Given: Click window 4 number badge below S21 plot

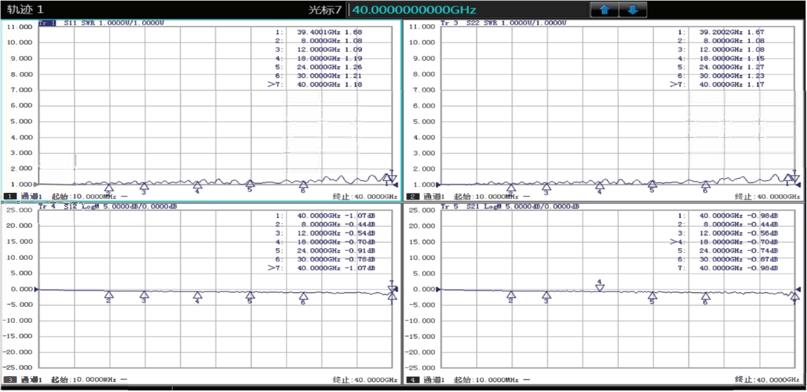Looking at the screenshot, I should click(412, 380).
